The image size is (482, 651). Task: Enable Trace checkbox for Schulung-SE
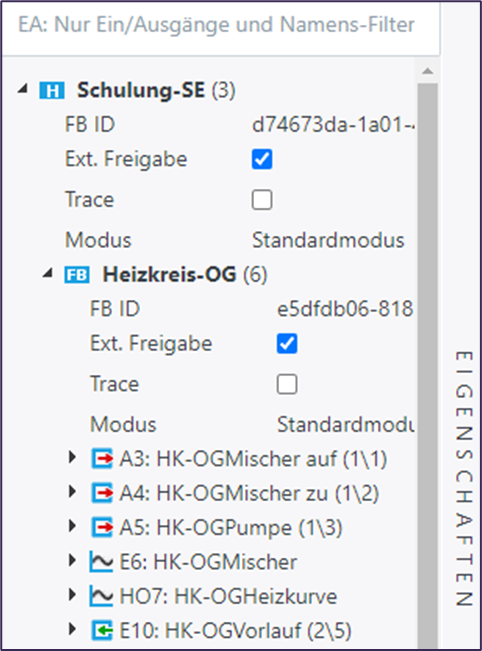point(262,200)
